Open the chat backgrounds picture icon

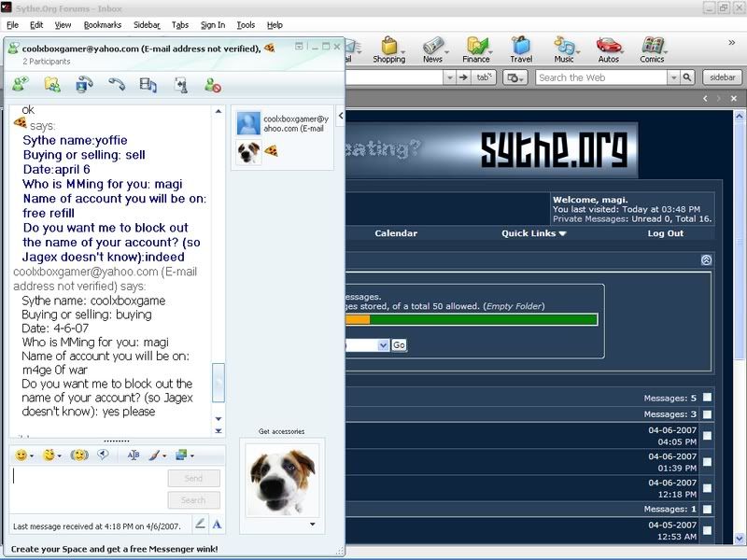pyautogui.click(x=181, y=455)
